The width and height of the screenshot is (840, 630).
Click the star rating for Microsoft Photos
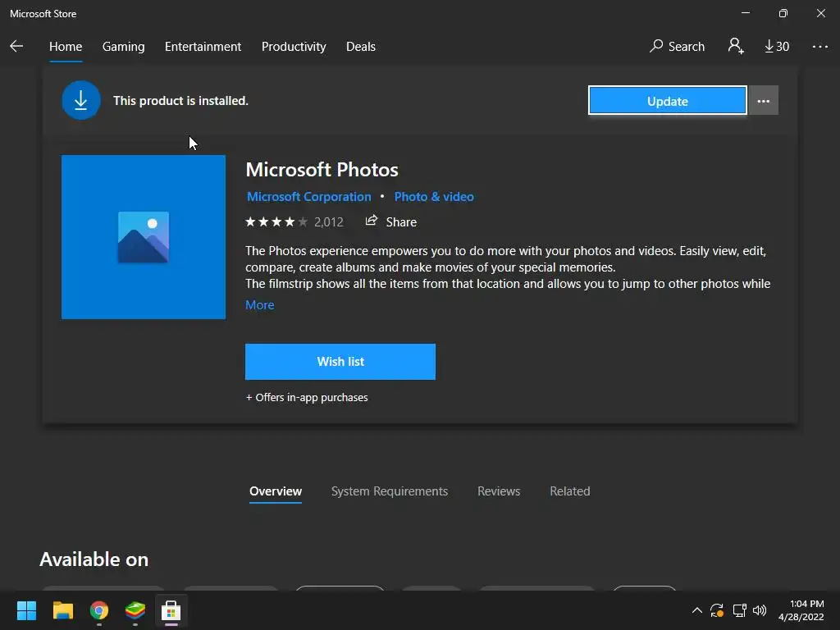coord(276,221)
